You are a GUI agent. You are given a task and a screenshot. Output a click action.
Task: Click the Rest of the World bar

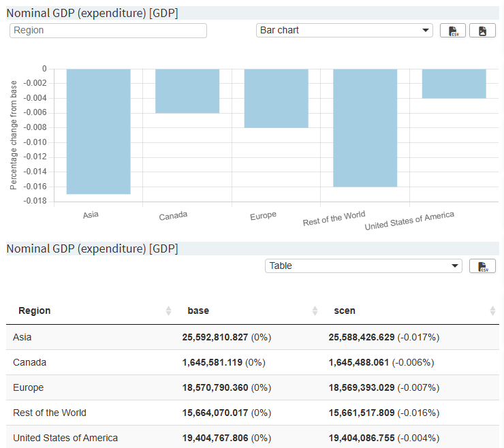(365, 128)
